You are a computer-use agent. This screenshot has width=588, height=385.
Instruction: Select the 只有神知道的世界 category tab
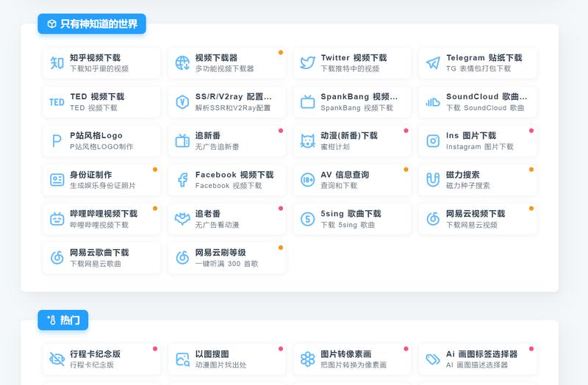point(92,24)
